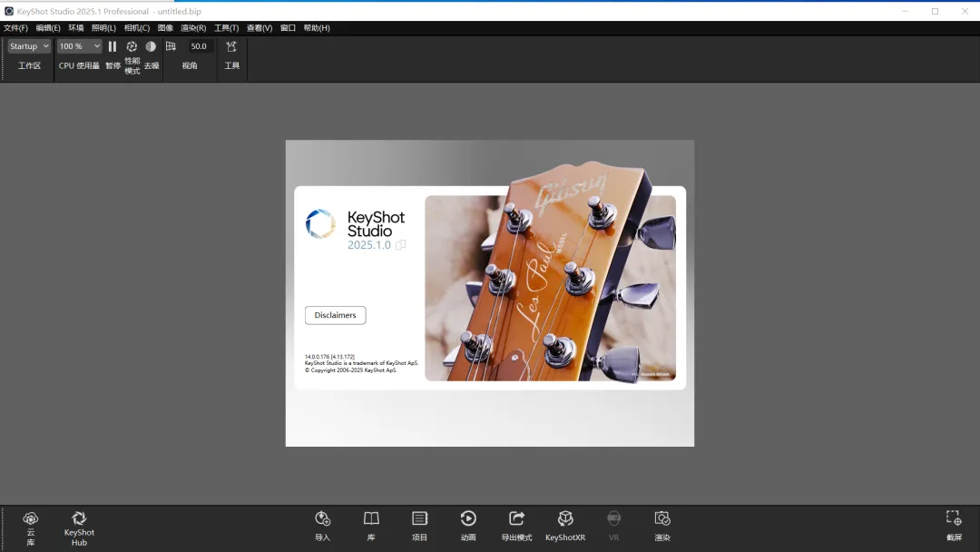
Task: Open the 图像 menu
Action: (165, 28)
